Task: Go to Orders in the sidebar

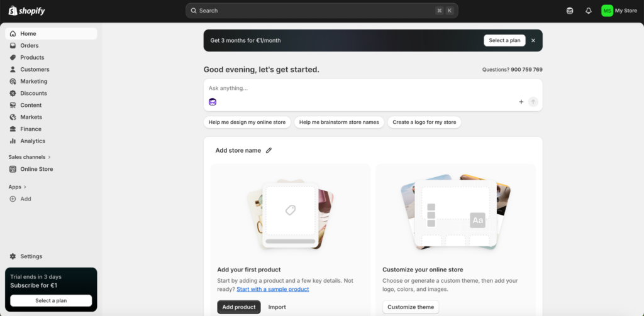Action: click(x=29, y=46)
